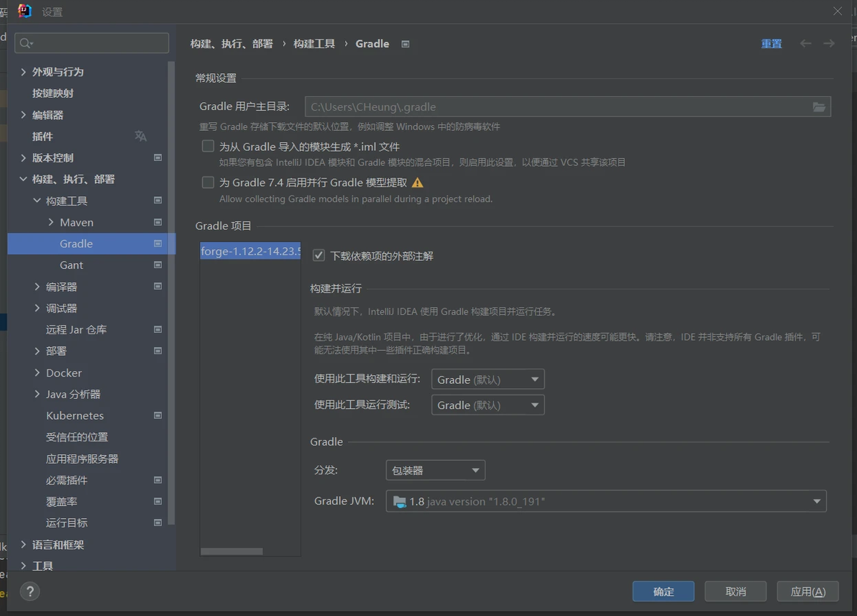857x616 pixels.
Task: Click the translate icon next to 插件
Action: tap(140, 136)
